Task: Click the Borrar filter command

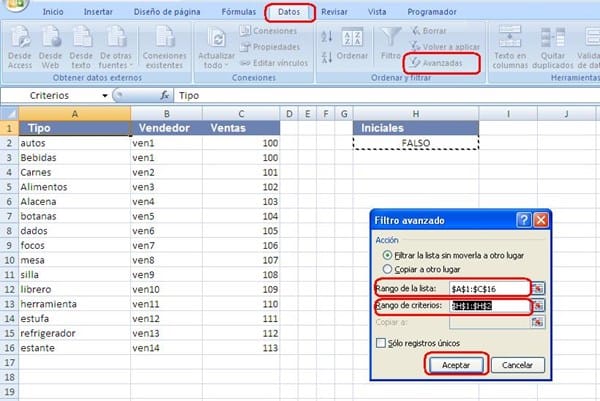Action: (x=429, y=31)
